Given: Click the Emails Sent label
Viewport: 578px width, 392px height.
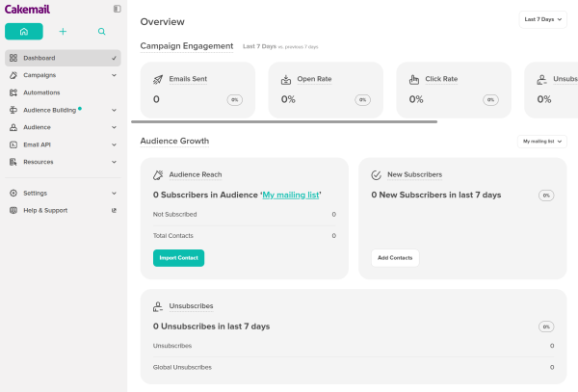Looking at the screenshot, I should click(188, 79).
